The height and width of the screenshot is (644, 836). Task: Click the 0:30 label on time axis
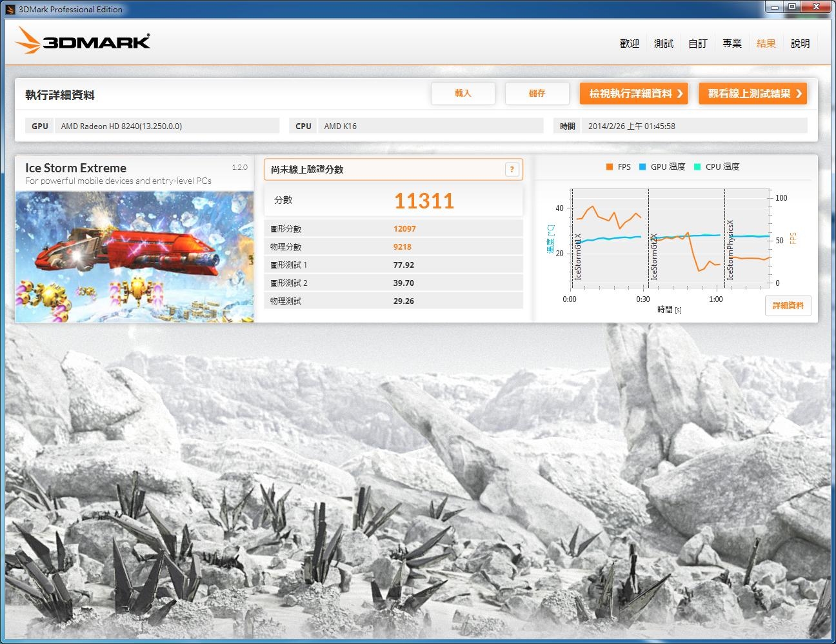pyautogui.click(x=643, y=299)
